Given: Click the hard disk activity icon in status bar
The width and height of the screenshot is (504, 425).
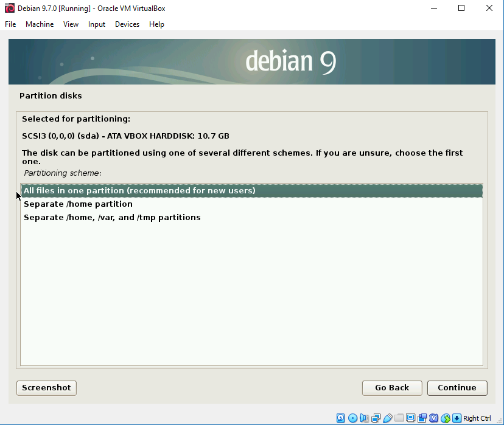Looking at the screenshot, I should [x=340, y=418].
